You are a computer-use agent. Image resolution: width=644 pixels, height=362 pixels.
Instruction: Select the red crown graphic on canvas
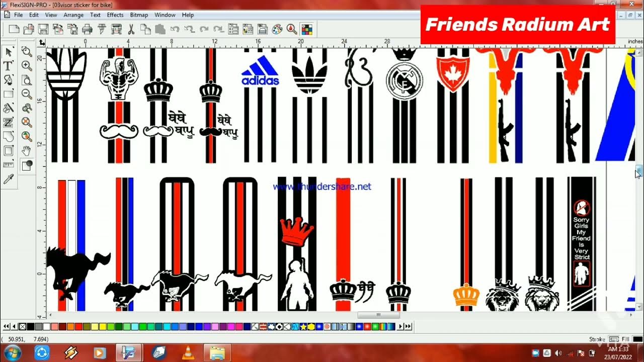297,231
